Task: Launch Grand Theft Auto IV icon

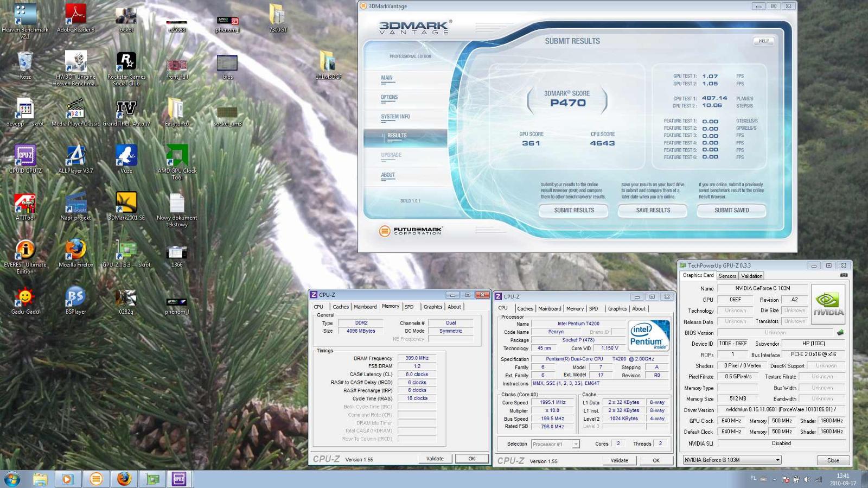Action: (x=126, y=112)
